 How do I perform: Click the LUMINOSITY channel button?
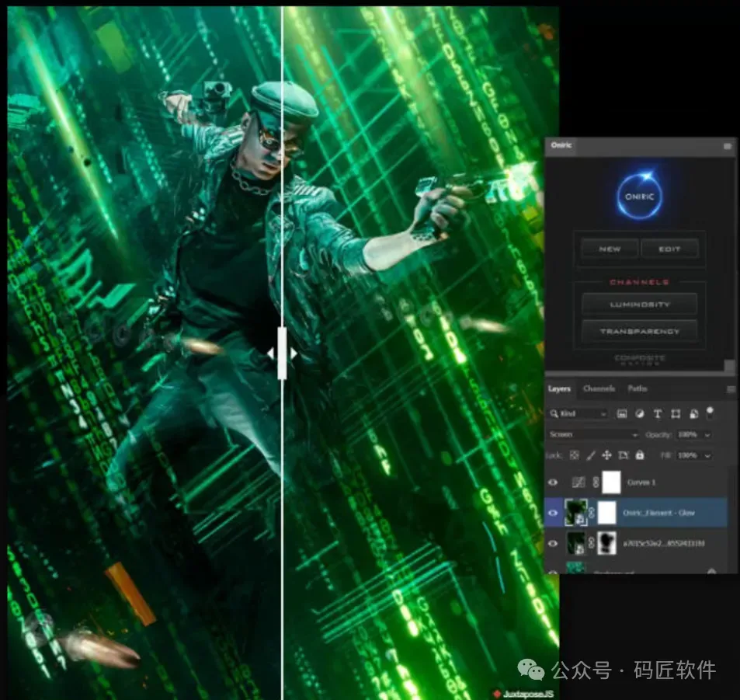pos(640,305)
